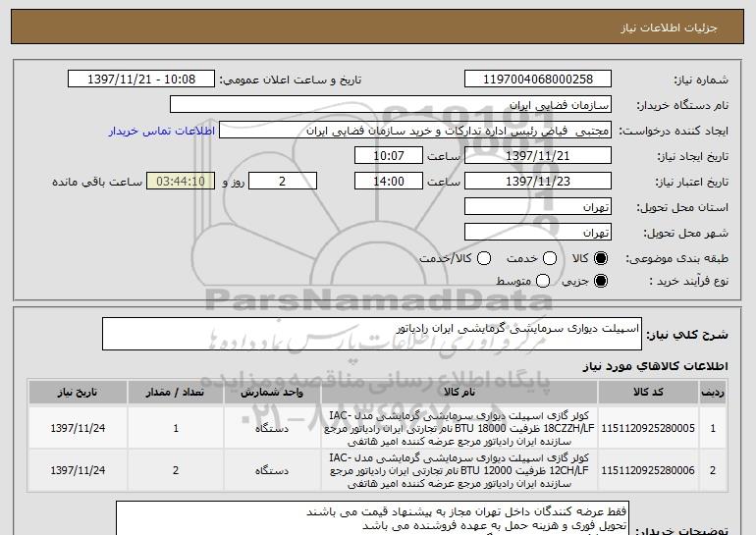
Task: Click the شماره نیاز label
Action: pos(701,80)
